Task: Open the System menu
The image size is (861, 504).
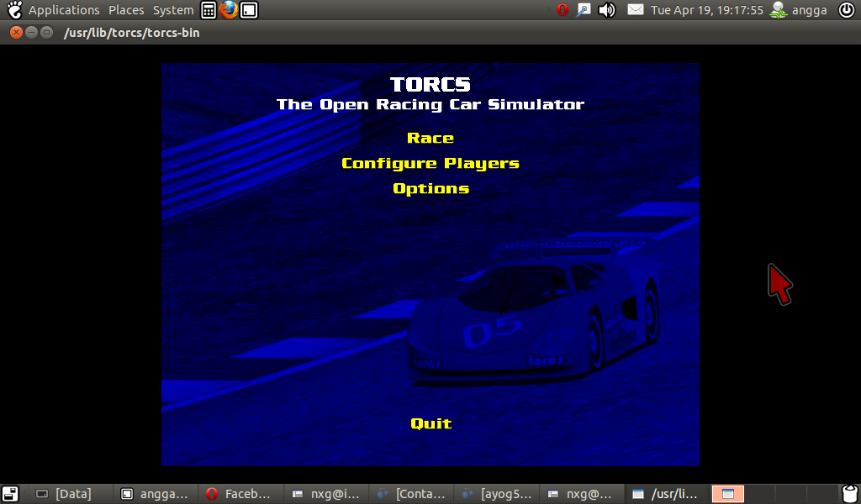Action: (x=172, y=10)
